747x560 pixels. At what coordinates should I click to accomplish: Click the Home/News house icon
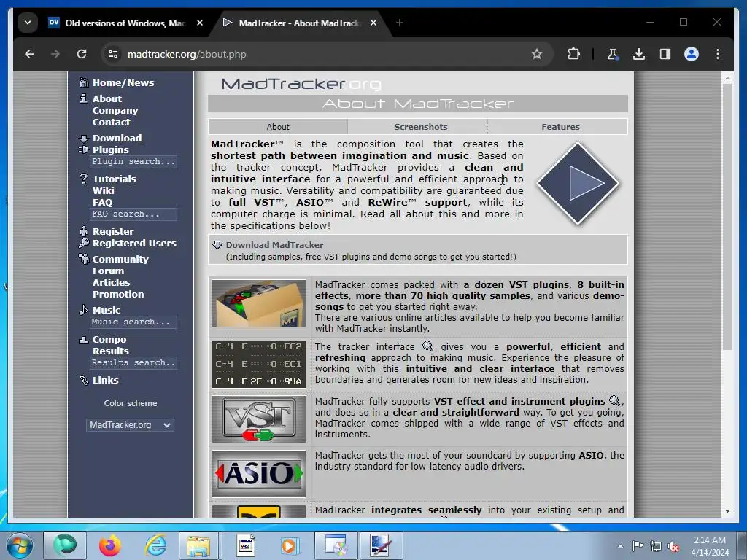84,82
